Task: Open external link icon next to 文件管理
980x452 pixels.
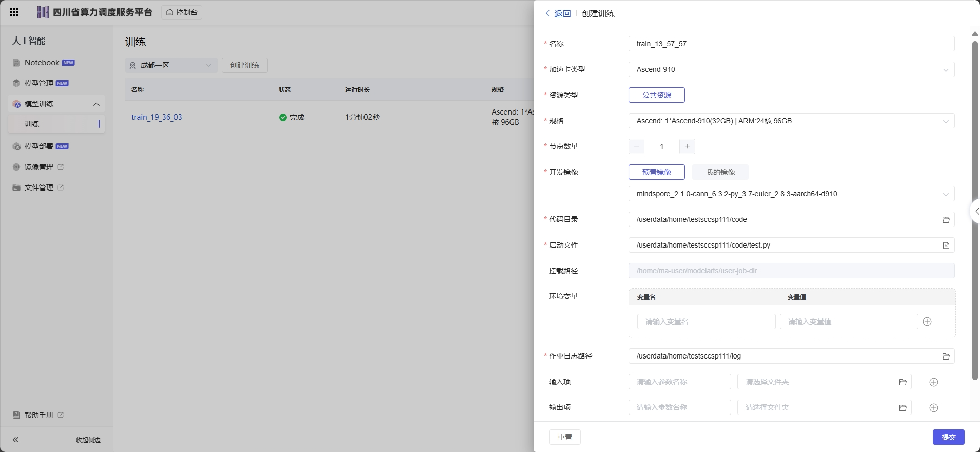Action: click(x=61, y=187)
